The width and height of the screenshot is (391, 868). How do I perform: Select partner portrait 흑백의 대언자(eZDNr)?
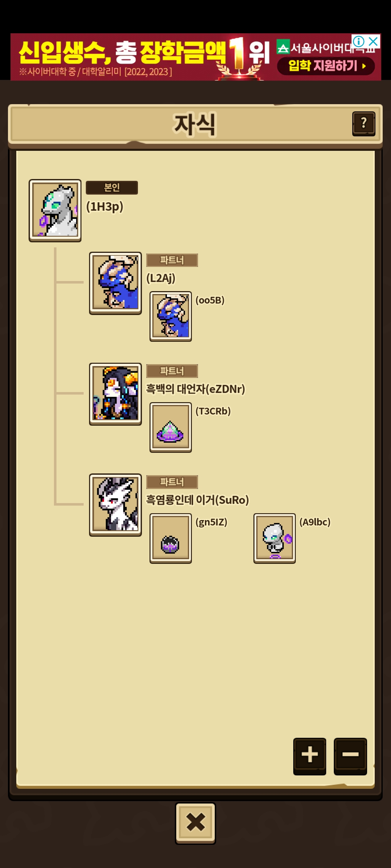pos(115,394)
